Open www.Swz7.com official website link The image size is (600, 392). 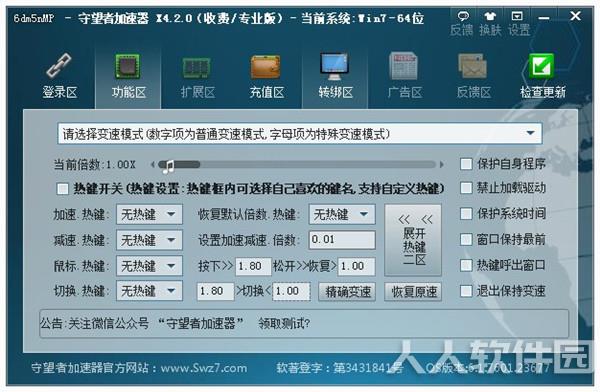coord(204,368)
